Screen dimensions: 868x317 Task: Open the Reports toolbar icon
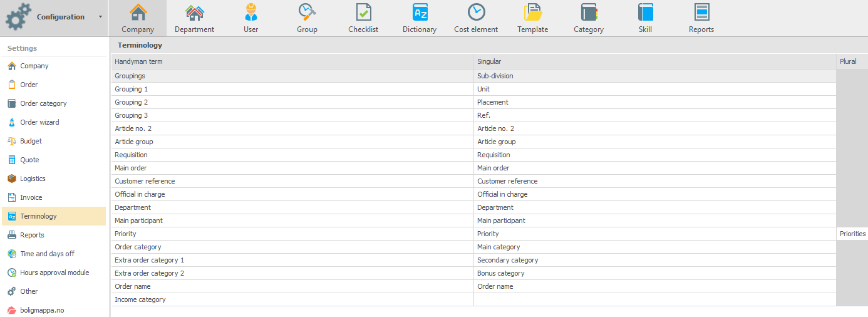701,18
